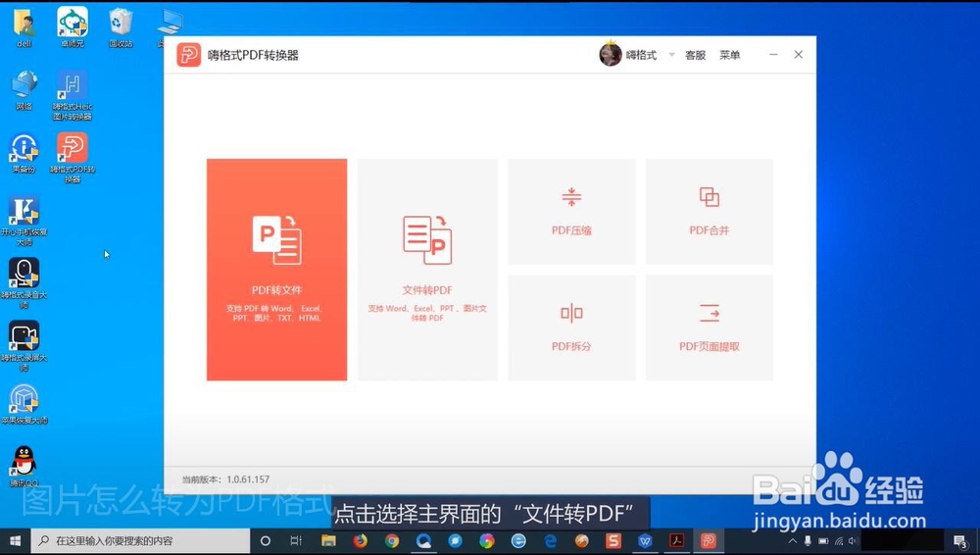Select the 嗨格式PDF转换器 desktop shortcut

pyautogui.click(x=73, y=158)
